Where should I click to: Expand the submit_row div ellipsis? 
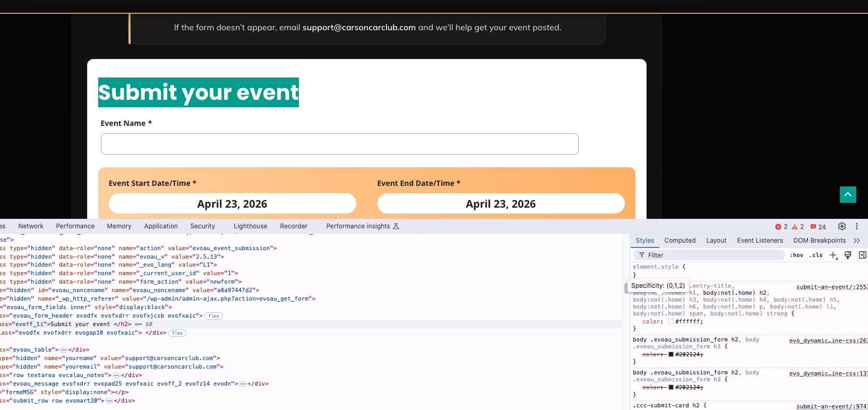pyautogui.click(x=109, y=401)
